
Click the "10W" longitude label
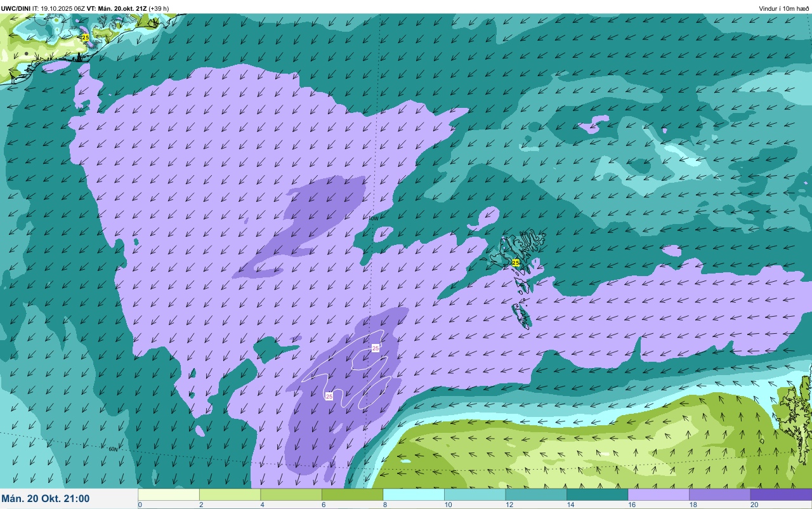[x=374, y=218]
